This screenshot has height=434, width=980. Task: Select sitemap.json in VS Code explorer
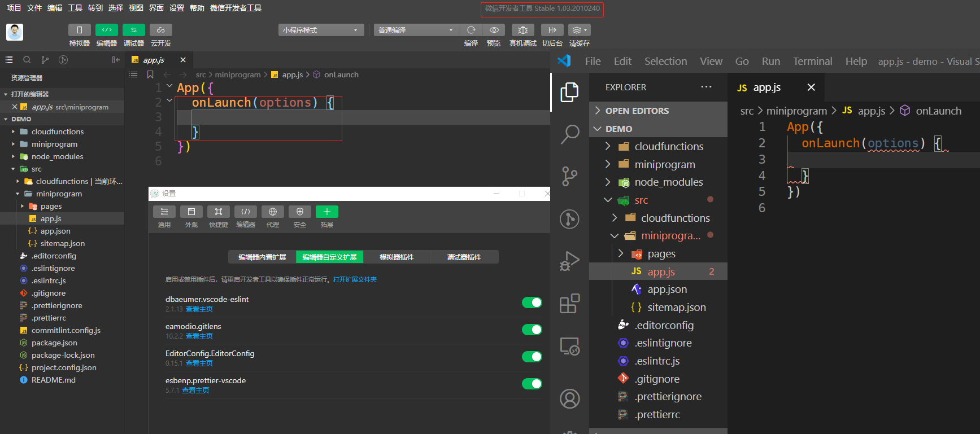point(658,308)
